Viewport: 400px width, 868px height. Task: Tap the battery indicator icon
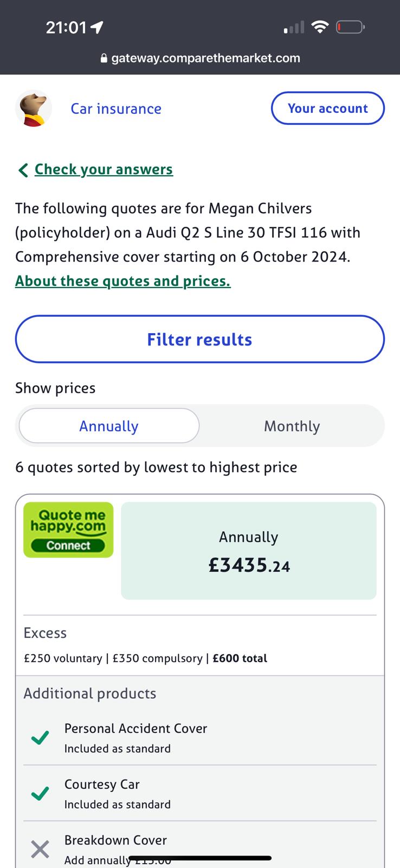pos(350,27)
